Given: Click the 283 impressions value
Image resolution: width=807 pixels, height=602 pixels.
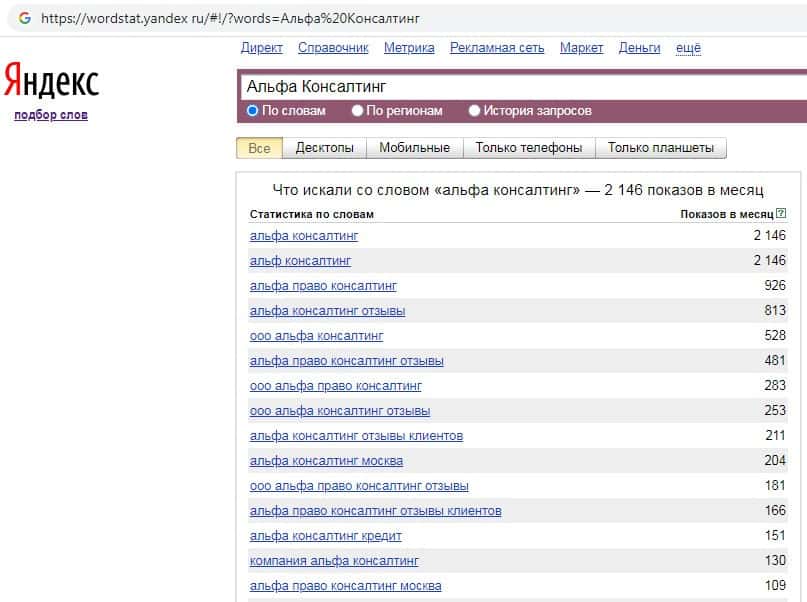Looking at the screenshot, I should tap(775, 385).
